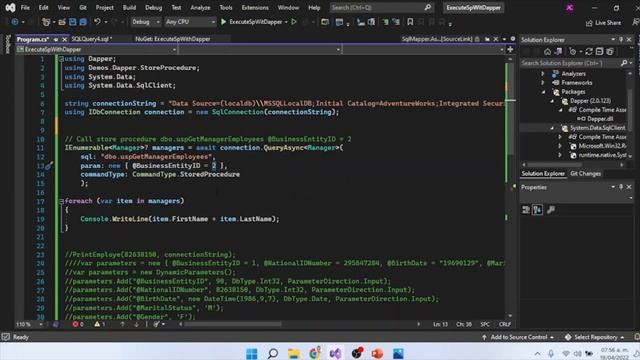Start without debugging (outlined play icon)

[293, 22]
